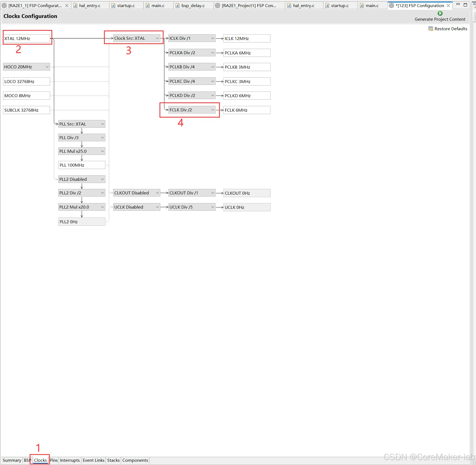
Task: Open the HOCO 20MHz dropdown
Action: point(47,66)
